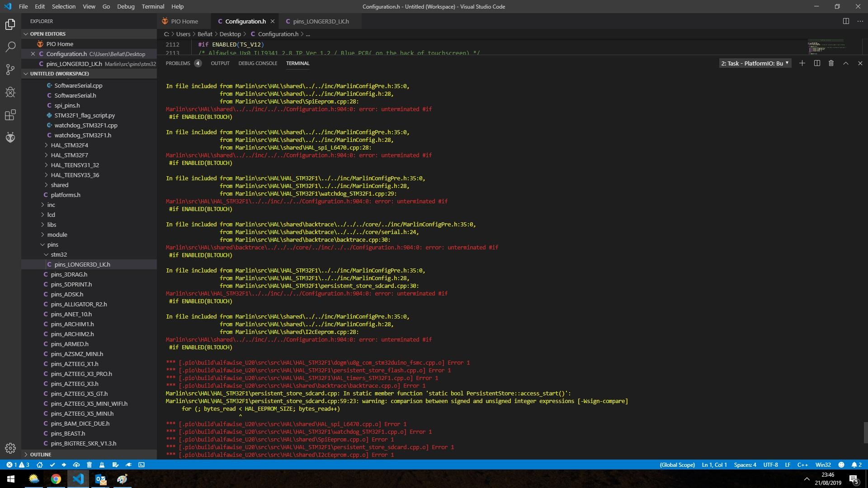Click PlatformIO Build checkmark in status bar

point(52,465)
